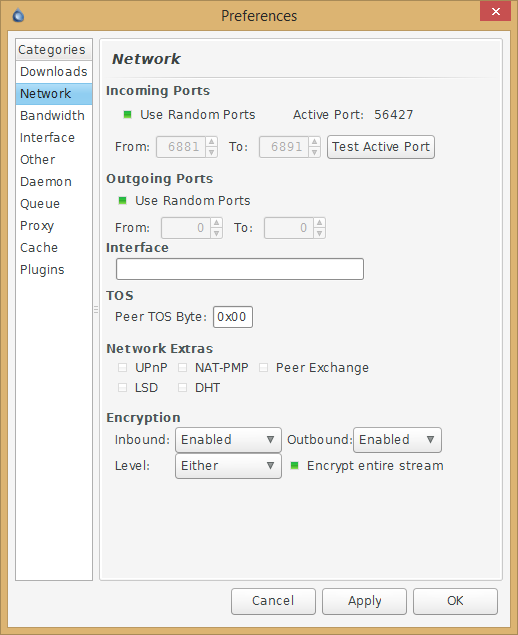Decrease the incoming To port with down arrow

pos(314,152)
